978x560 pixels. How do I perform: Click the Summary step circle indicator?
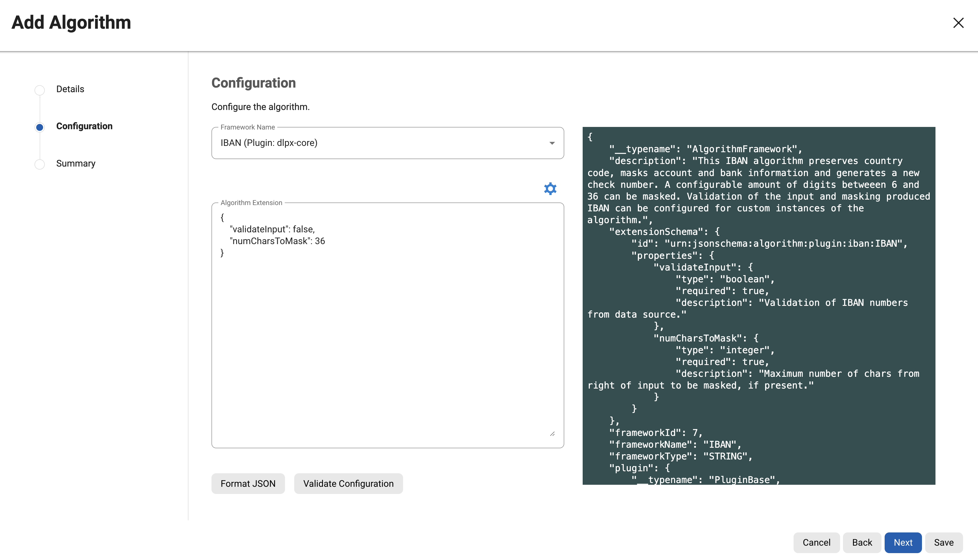click(x=40, y=165)
